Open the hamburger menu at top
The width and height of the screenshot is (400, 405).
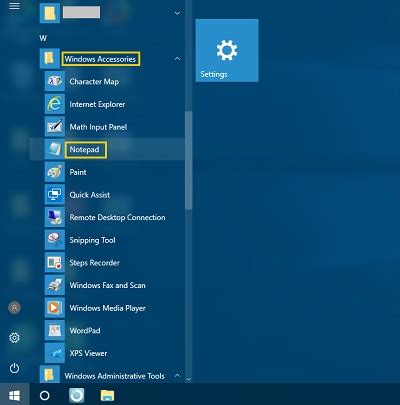(14, 6)
